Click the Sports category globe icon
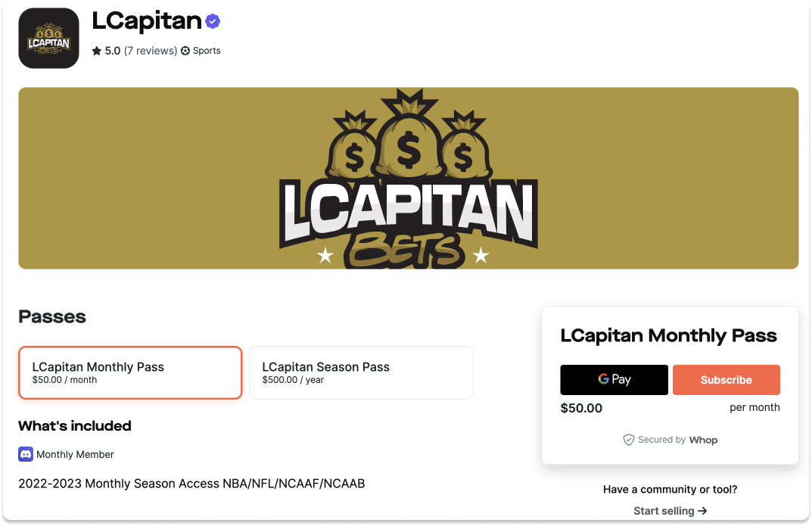 [184, 51]
